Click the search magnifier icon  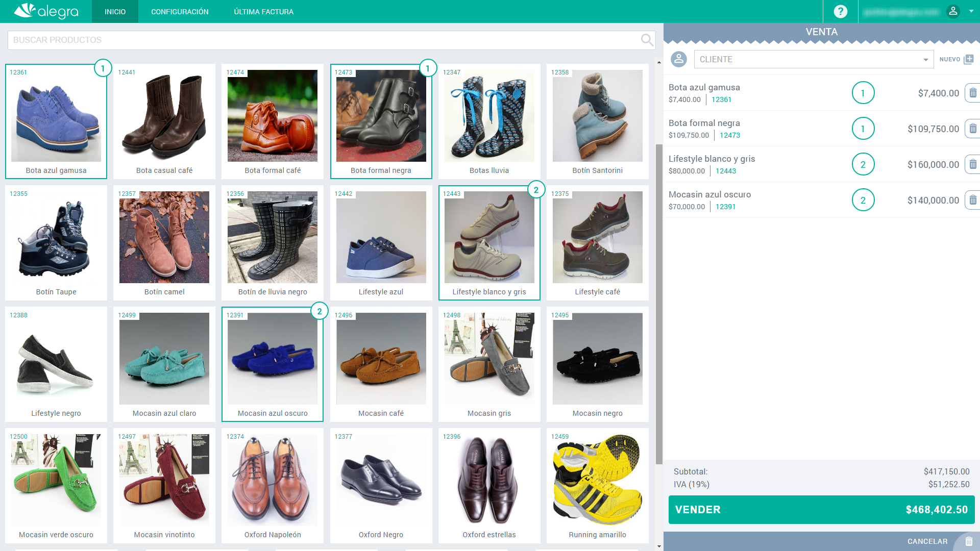pos(647,40)
